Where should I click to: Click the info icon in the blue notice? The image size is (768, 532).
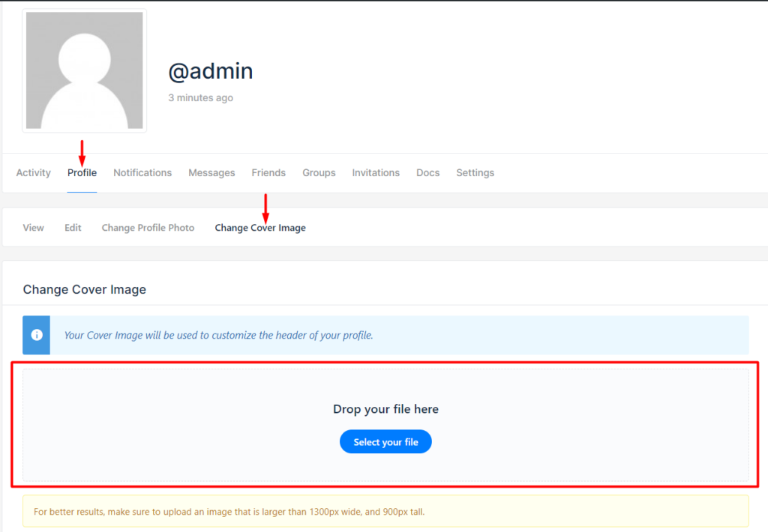[37, 335]
